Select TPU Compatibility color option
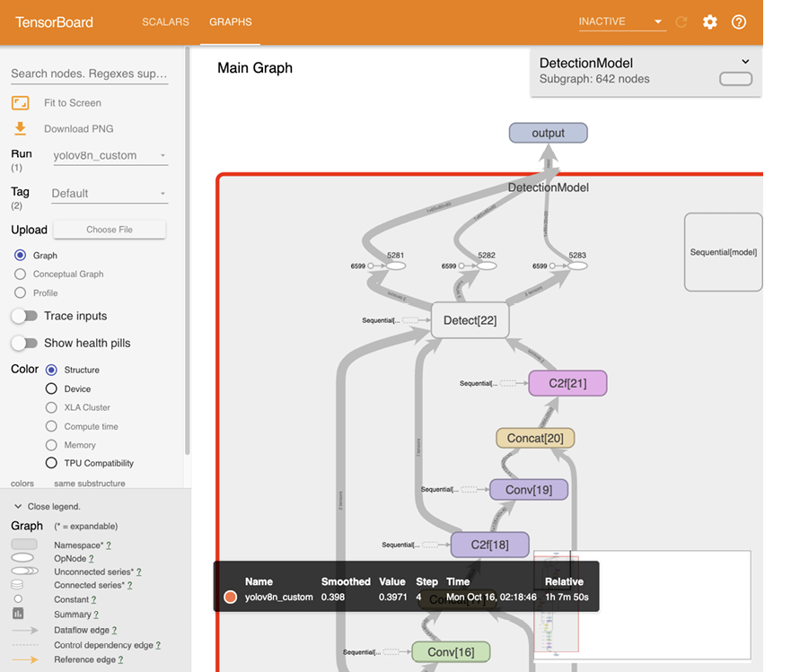This screenshot has width=791, height=672. click(x=51, y=463)
